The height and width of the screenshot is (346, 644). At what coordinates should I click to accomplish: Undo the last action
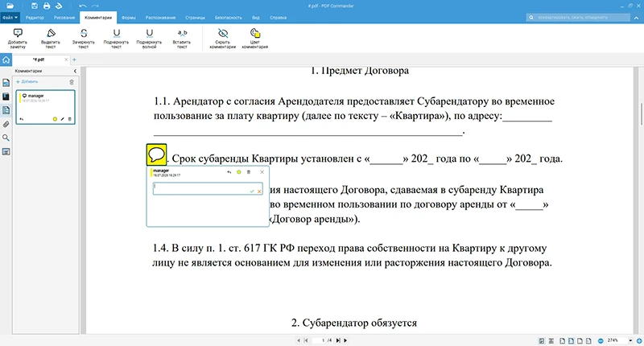pos(83,6)
